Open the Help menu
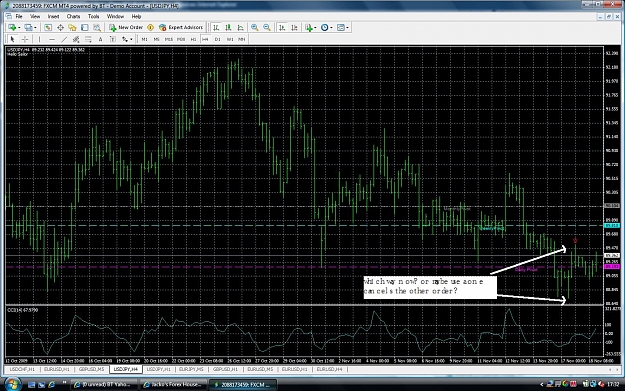The width and height of the screenshot is (625, 391). tap(136, 16)
